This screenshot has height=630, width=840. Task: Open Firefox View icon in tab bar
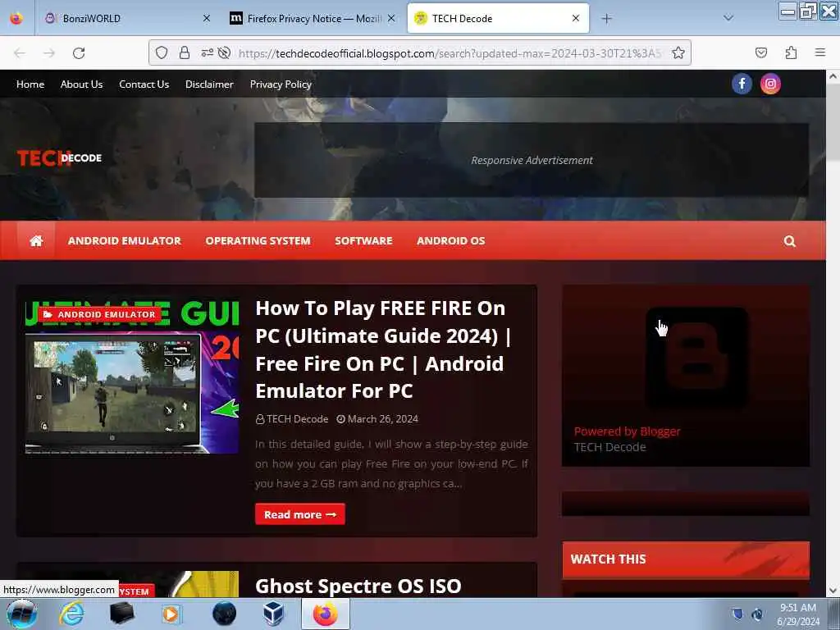pyautogui.click(x=16, y=18)
